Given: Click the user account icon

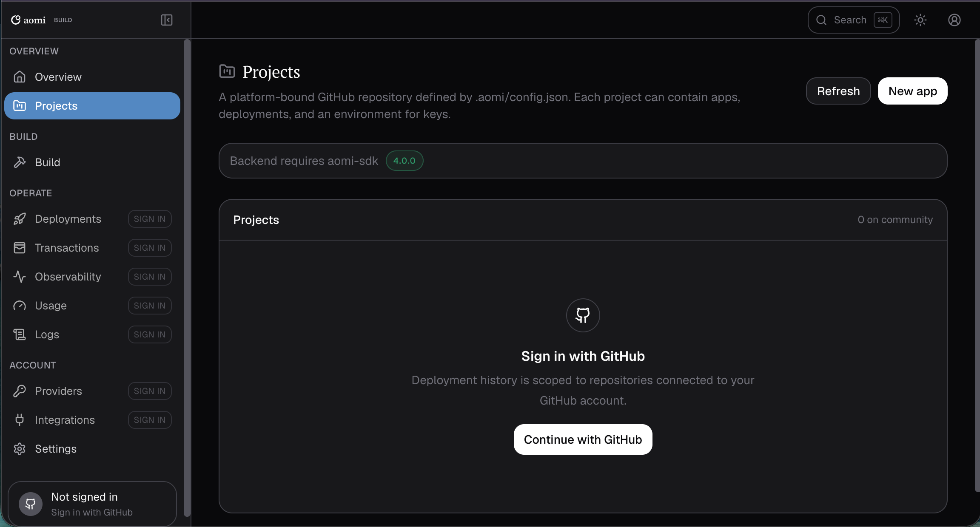Looking at the screenshot, I should 954,20.
